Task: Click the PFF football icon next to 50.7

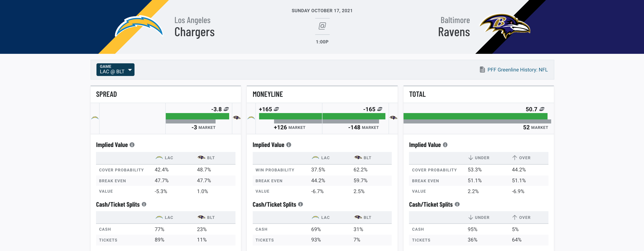Action: [x=542, y=109]
